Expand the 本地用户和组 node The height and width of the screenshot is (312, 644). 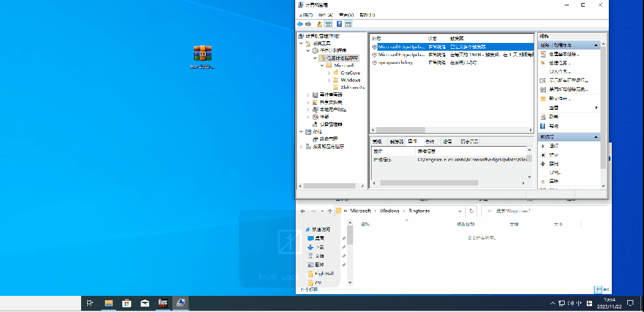click(308, 110)
